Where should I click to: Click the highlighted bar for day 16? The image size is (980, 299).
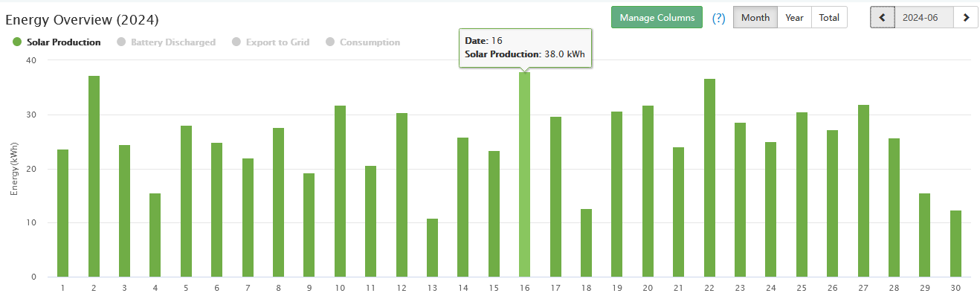coord(524,175)
